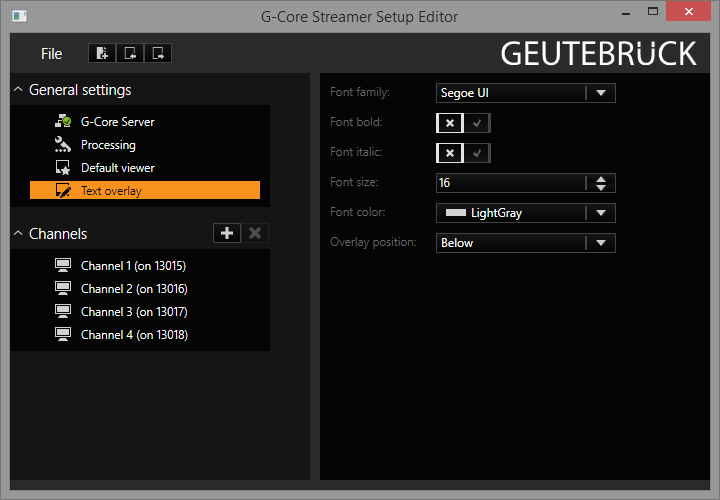The image size is (720, 500).
Task: Maximize the Setup Editor window
Action: click(653, 11)
